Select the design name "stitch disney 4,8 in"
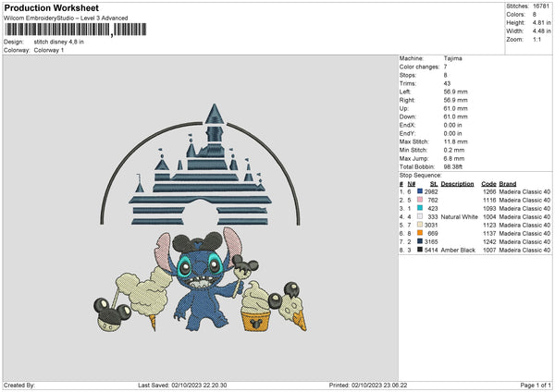 click(59, 42)
